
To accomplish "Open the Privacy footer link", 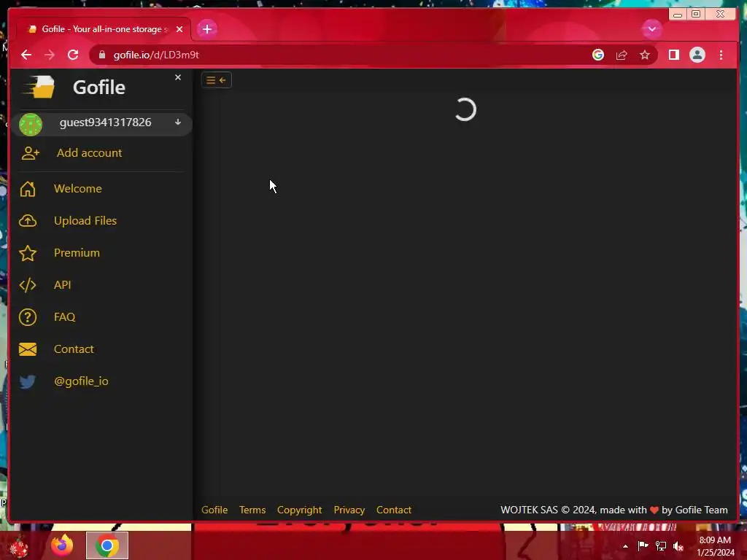I will coord(349,510).
